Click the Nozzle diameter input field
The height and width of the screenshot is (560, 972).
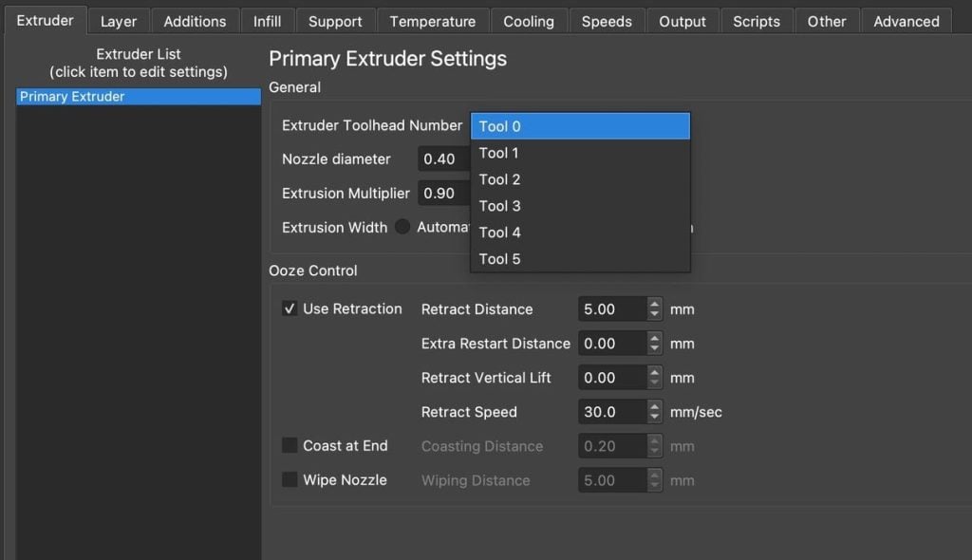pos(443,159)
